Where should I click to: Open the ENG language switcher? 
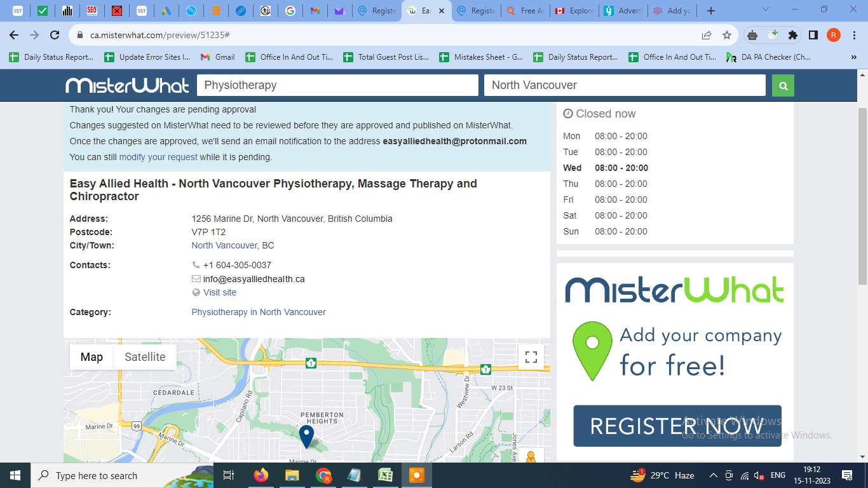coord(778,475)
